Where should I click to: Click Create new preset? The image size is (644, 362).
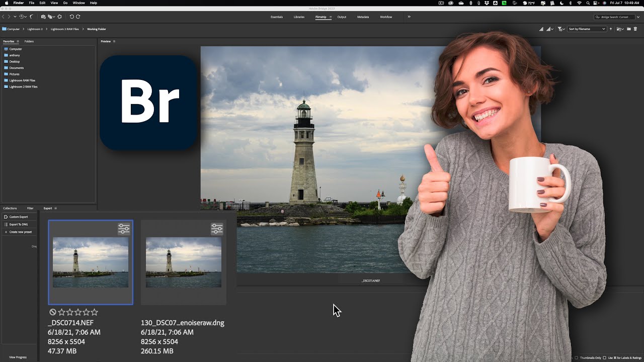tap(18, 232)
